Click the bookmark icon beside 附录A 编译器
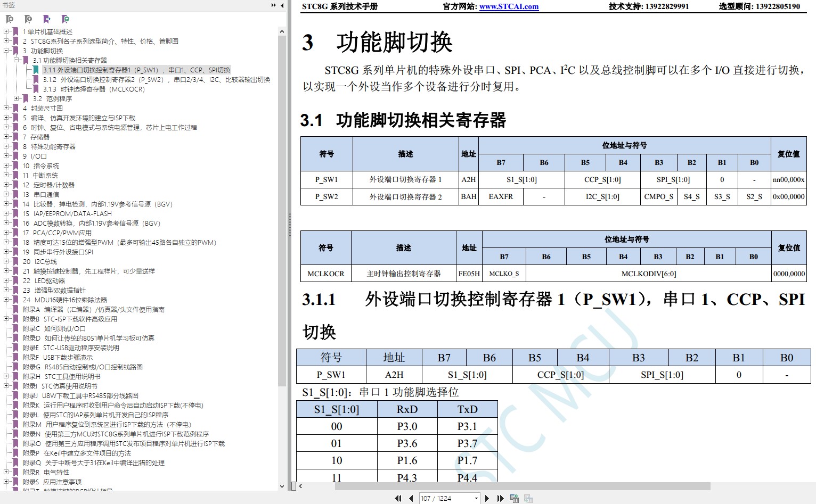 point(15,309)
